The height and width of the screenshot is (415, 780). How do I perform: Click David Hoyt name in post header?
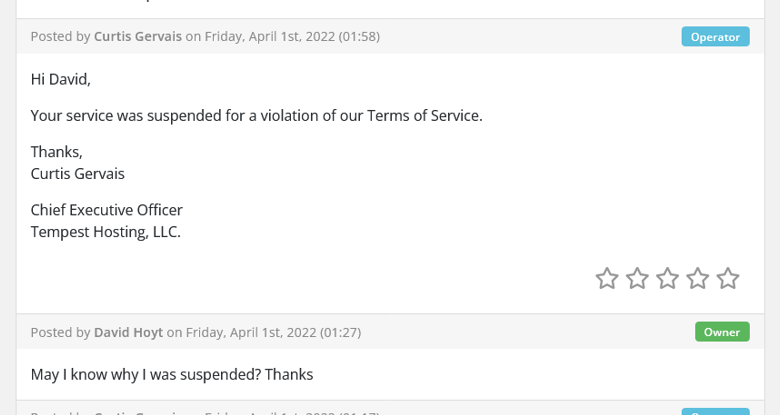(x=128, y=332)
